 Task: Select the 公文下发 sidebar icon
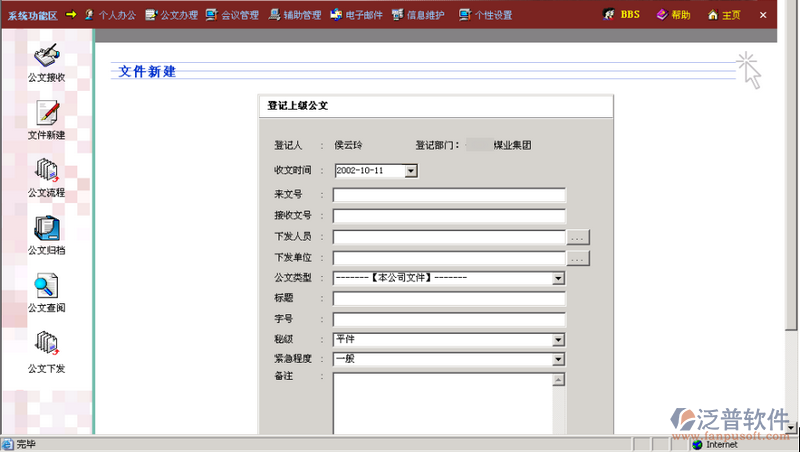click(x=46, y=344)
